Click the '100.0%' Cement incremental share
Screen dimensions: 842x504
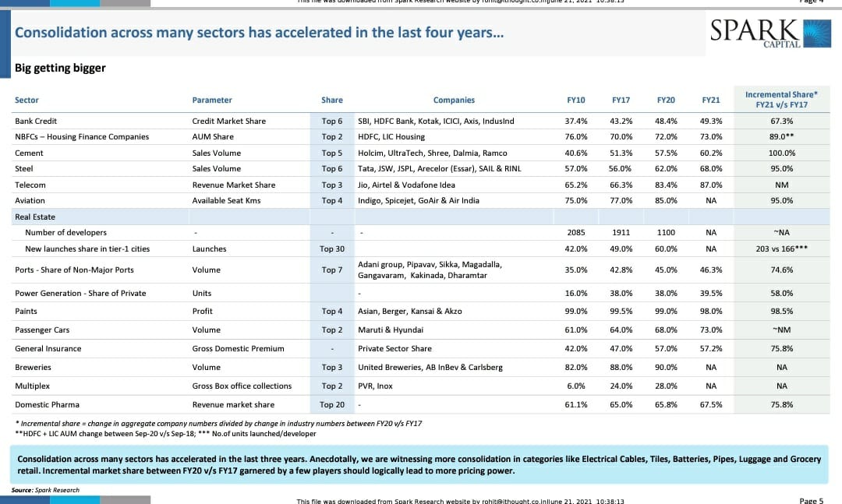781,153
